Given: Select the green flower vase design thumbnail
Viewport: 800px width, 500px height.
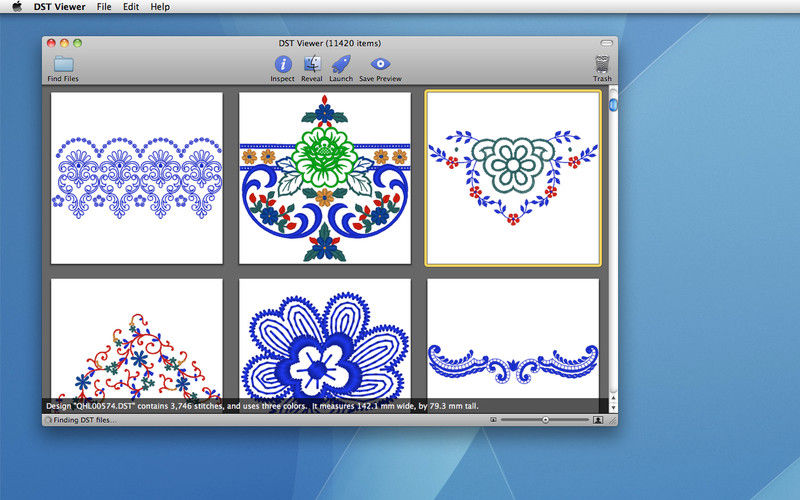Looking at the screenshot, I should tap(324, 178).
